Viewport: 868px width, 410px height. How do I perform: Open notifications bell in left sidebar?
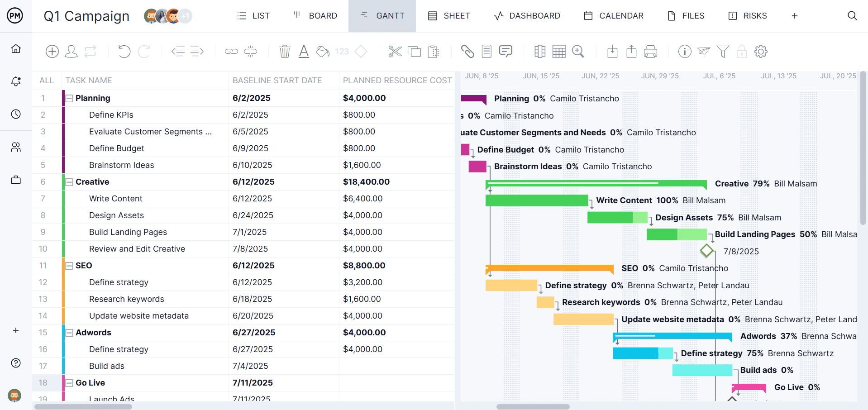pyautogui.click(x=16, y=81)
